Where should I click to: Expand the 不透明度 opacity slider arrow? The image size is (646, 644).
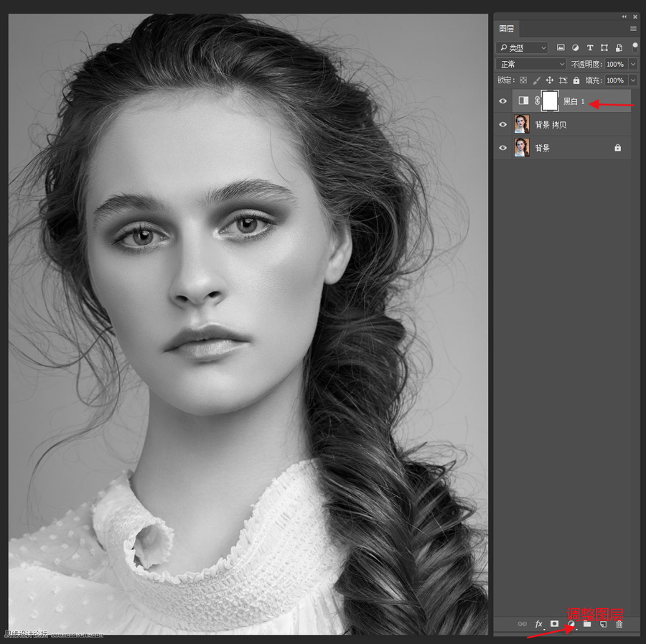633,64
